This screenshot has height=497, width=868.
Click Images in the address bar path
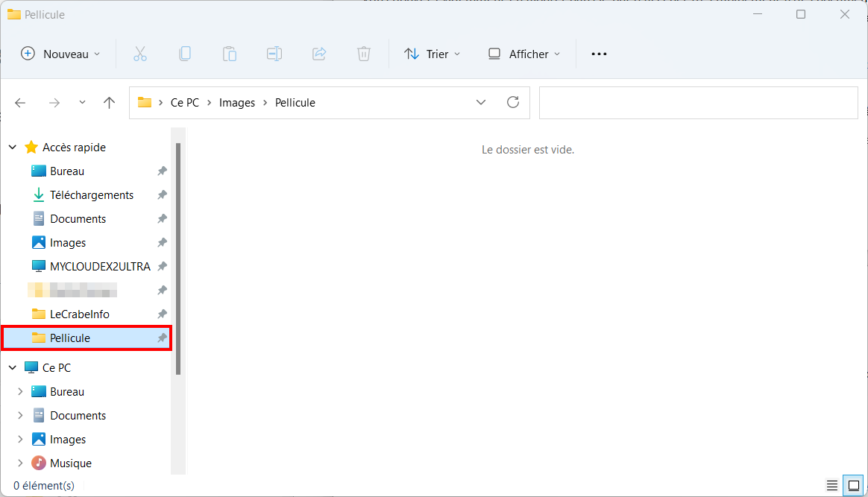[237, 103]
